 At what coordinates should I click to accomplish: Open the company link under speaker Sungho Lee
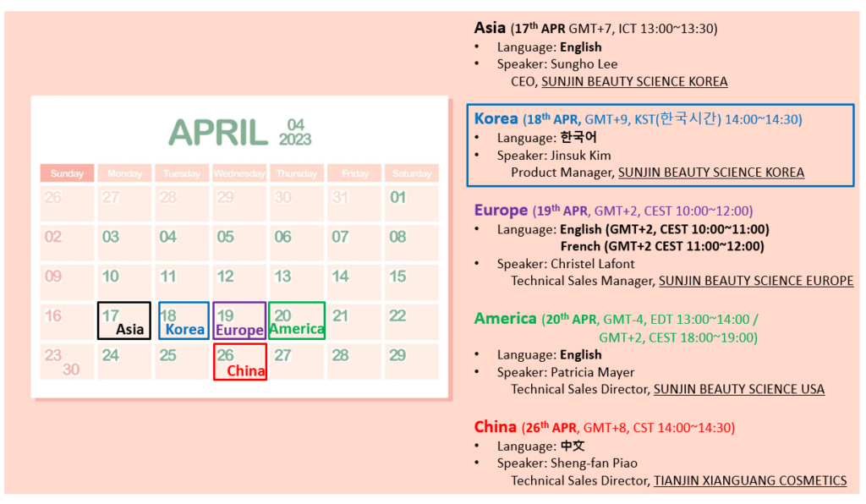tap(634, 81)
